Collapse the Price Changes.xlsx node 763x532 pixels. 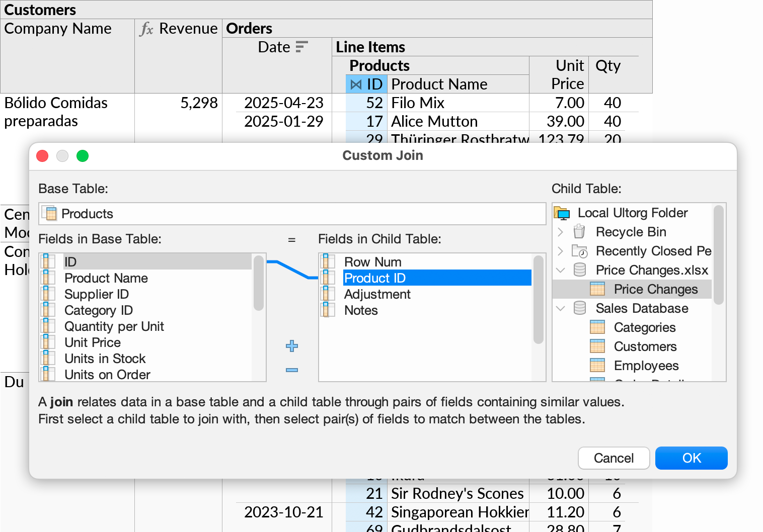pyautogui.click(x=560, y=270)
